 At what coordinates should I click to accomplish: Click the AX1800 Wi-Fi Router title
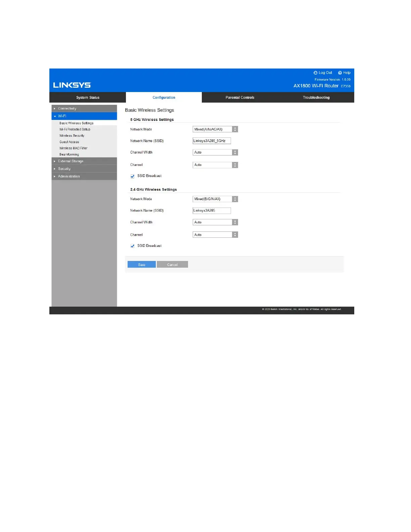[x=316, y=86]
